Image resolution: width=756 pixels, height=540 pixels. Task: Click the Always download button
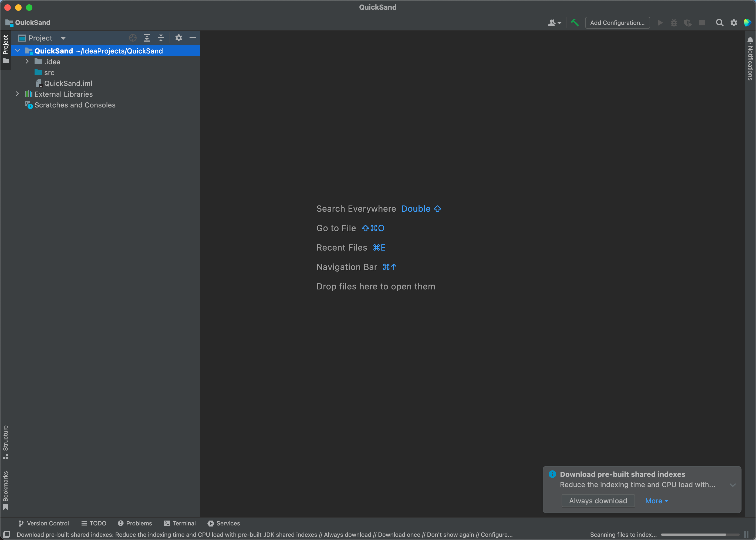coord(598,501)
